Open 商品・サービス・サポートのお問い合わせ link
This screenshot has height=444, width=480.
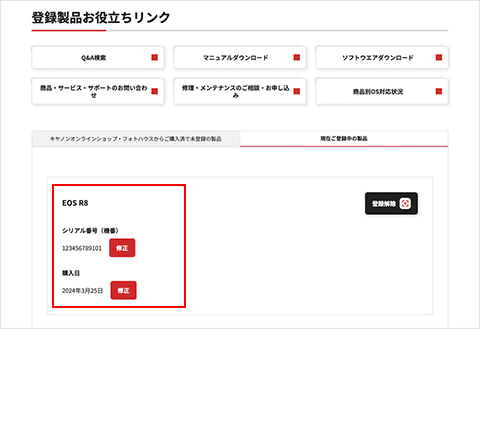point(98,91)
